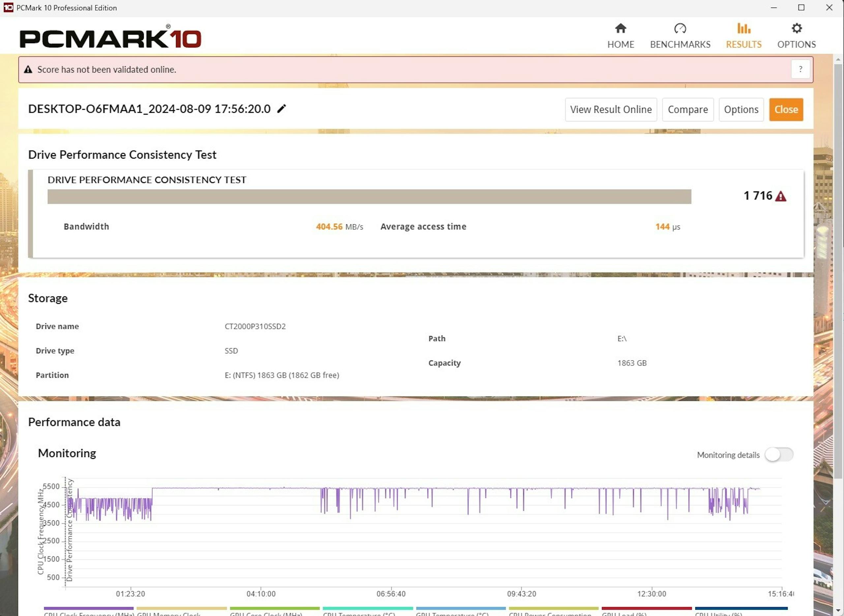Open the result Options button
844x616 pixels.
[741, 109]
